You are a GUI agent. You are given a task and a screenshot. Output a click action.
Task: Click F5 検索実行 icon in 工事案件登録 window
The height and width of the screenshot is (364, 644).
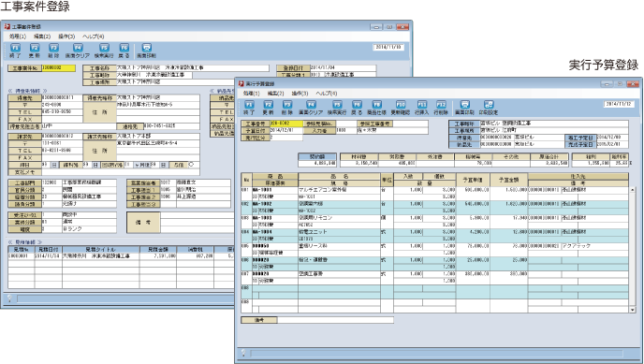coord(104,51)
